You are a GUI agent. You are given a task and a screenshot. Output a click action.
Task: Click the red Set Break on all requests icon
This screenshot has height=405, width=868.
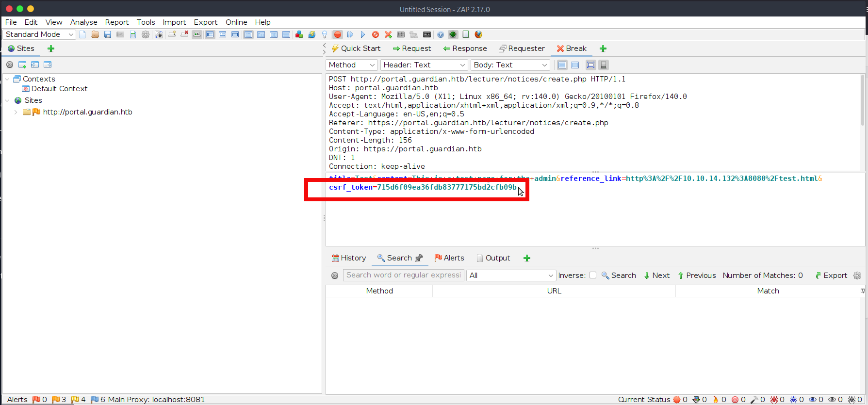(338, 34)
